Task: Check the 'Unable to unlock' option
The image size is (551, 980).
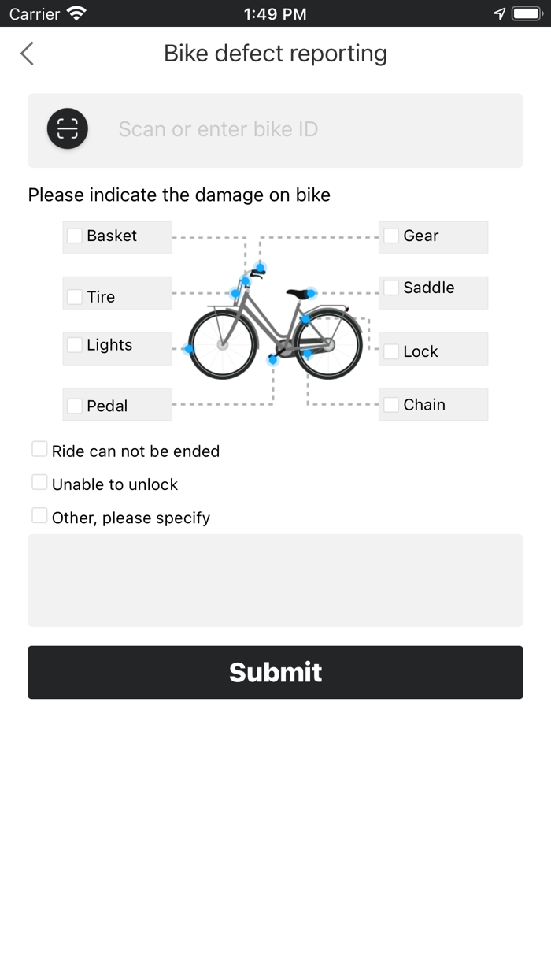Action: (x=39, y=482)
